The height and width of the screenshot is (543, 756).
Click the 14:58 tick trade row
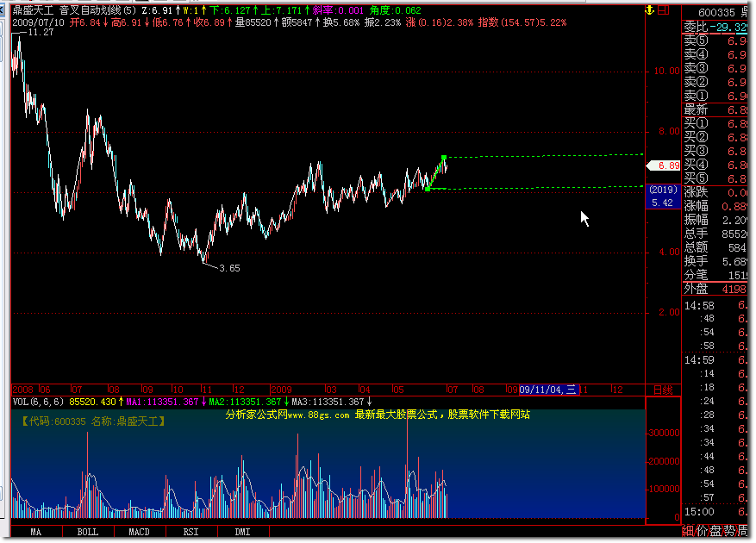click(x=715, y=305)
